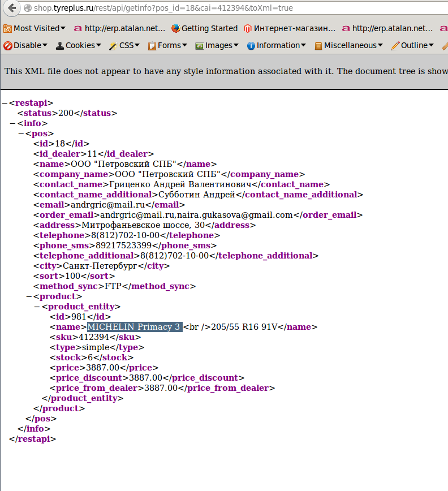Click the id_dealer value 11
Viewport: 448px width, 491px height.
(x=92, y=154)
